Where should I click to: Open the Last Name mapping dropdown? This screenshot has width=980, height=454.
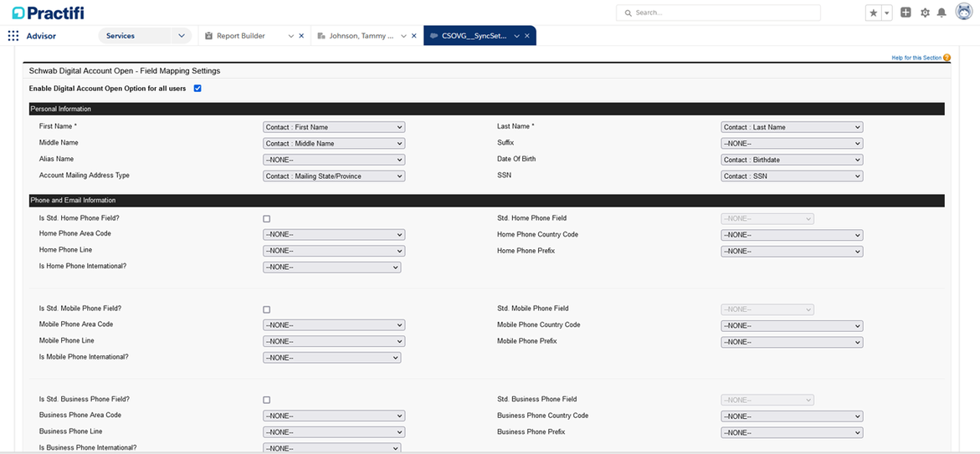(792, 127)
